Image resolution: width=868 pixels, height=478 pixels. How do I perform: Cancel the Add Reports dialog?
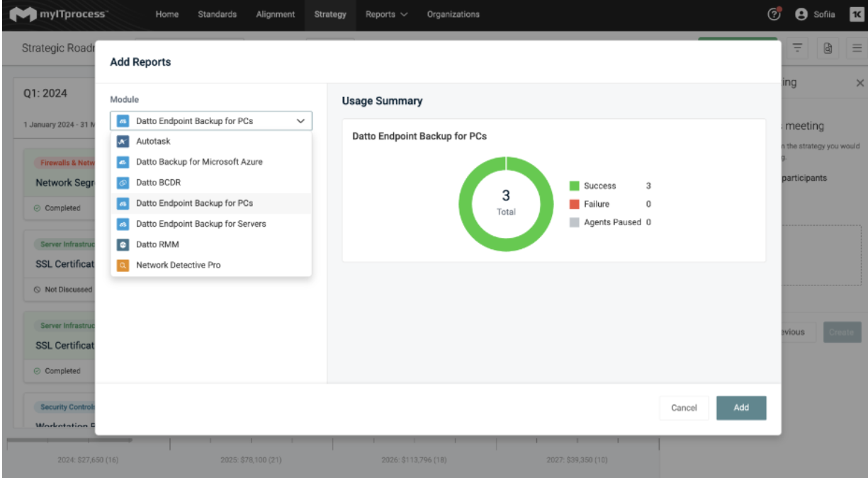pyautogui.click(x=684, y=408)
